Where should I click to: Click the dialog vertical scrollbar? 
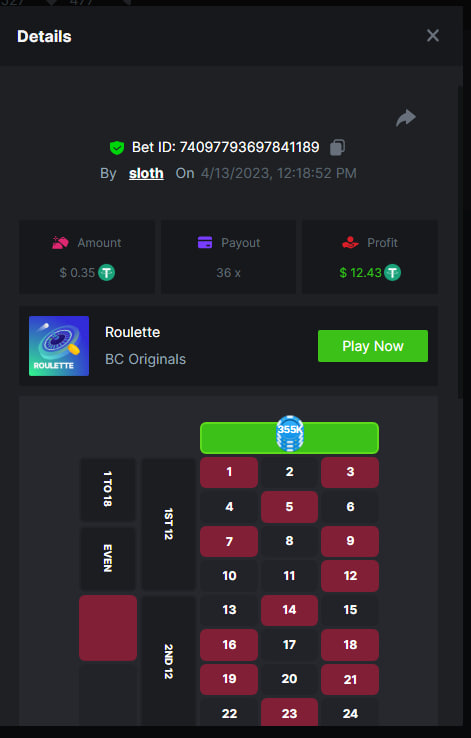coord(460,242)
